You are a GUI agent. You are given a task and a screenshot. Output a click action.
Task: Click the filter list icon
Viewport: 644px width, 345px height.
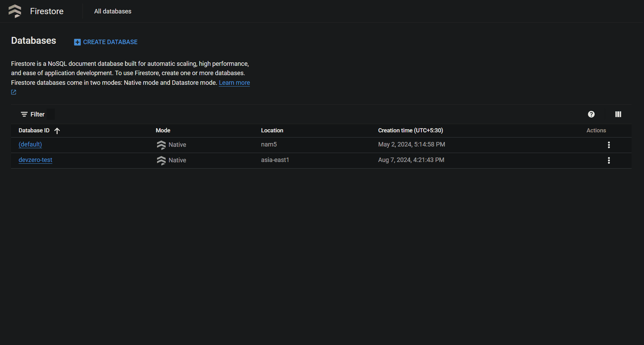(24, 114)
